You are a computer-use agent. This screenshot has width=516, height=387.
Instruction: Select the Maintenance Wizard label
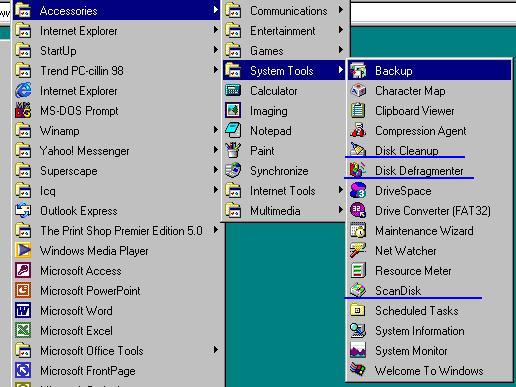424,231
